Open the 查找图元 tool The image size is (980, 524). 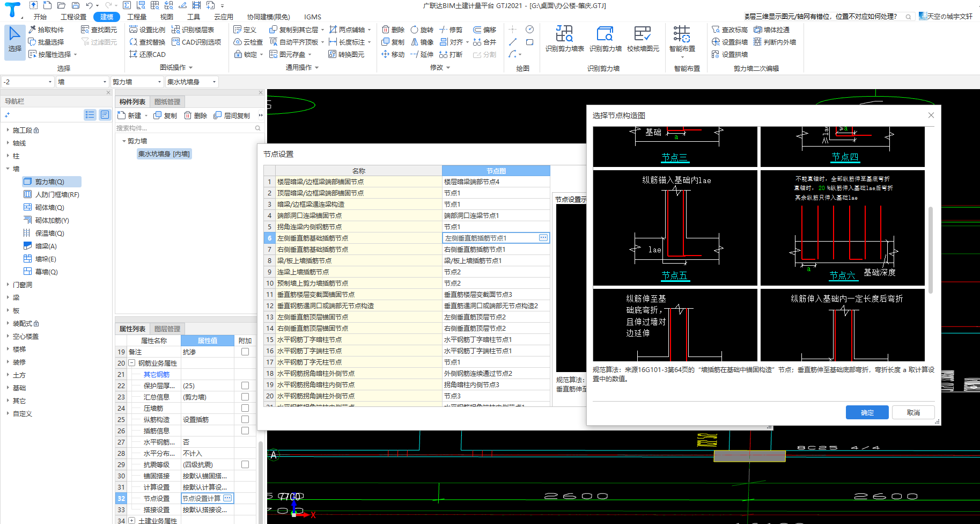[99, 30]
